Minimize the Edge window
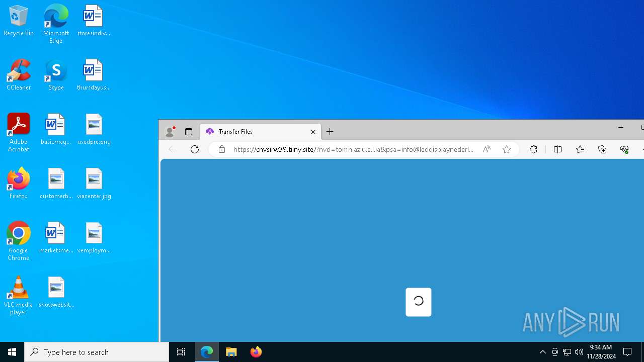 620,128
